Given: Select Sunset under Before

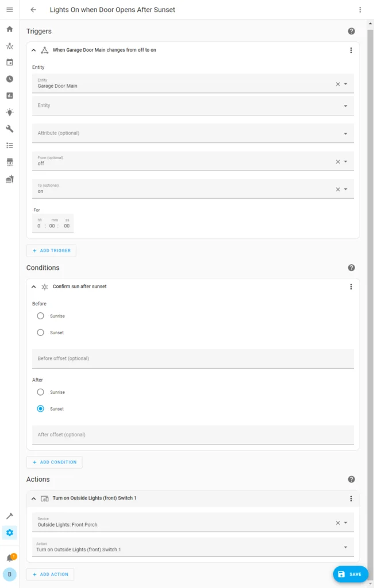Looking at the screenshot, I should click(x=40, y=332).
